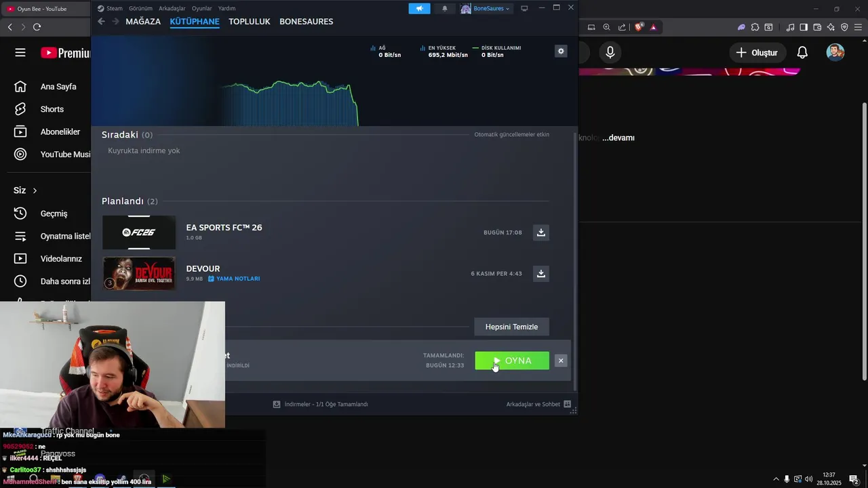
Task: Expand the Siz section in YouTube sidebar
Action: (26, 190)
